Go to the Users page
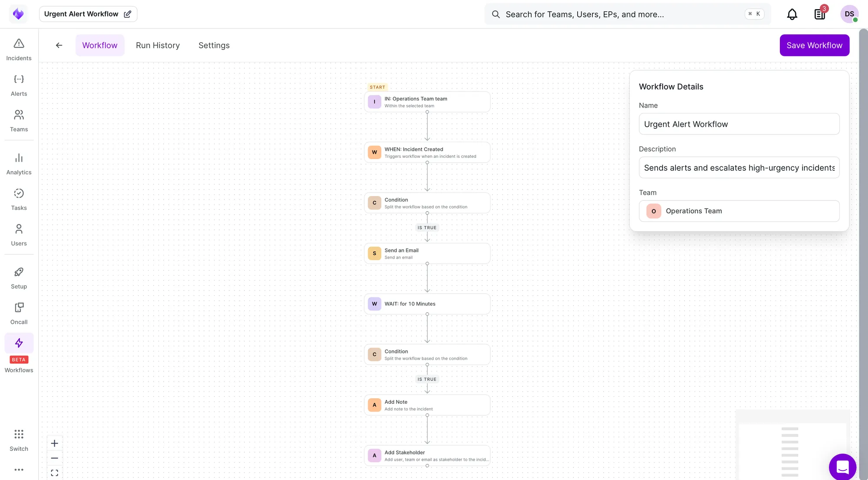Image resolution: width=868 pixels, height=480 pixels. 19,235
